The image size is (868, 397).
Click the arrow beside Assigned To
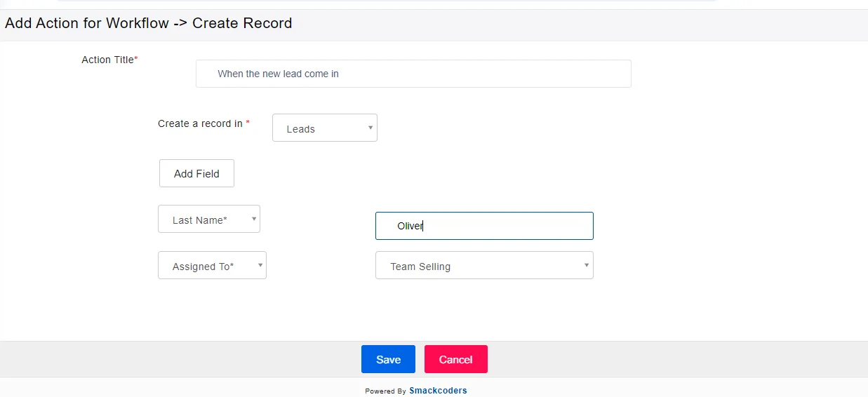pyautogui.click(x=260, y=265)
